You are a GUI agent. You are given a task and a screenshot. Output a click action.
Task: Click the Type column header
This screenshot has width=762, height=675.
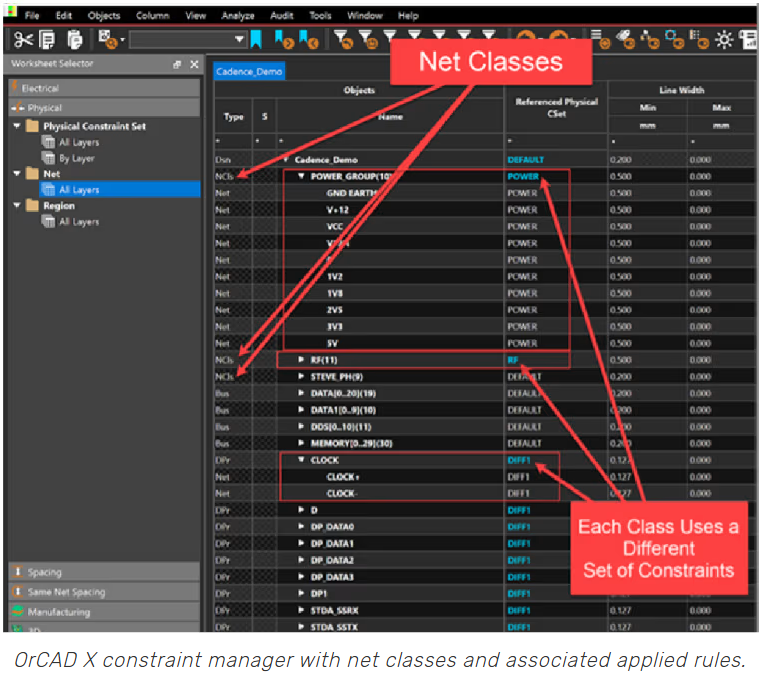tap(233, 116)
